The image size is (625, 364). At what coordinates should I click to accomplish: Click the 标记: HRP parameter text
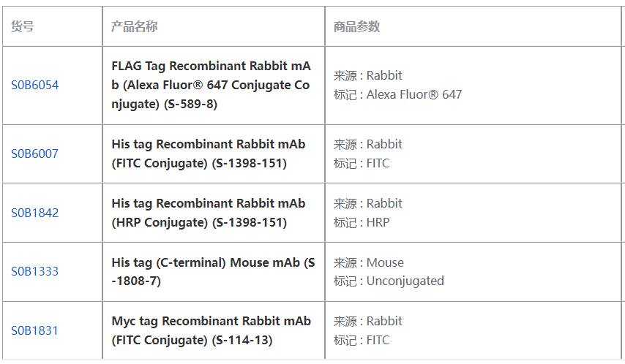pos(362,222)
